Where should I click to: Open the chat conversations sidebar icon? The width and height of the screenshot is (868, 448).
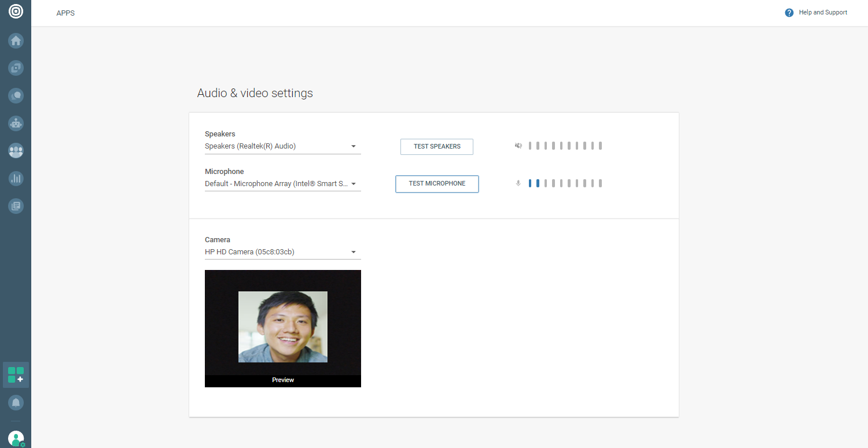pos(16,95)
